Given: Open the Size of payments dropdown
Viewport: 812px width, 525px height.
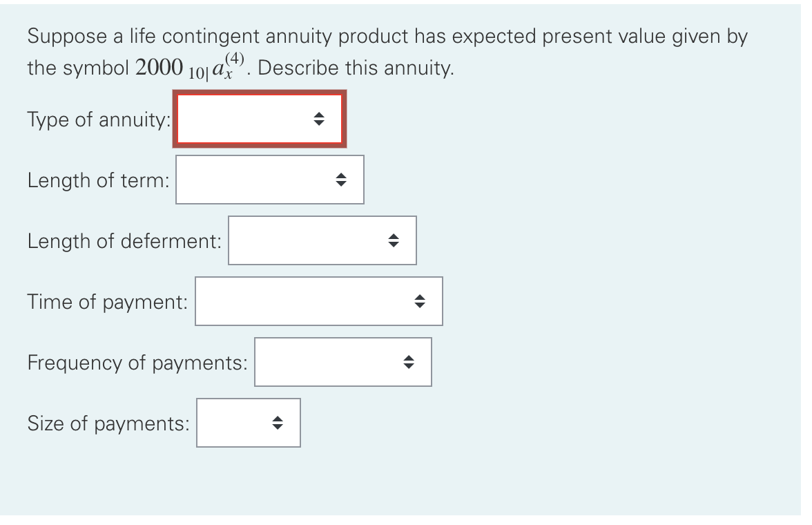Looking at the screenshot, I should 249,423.
